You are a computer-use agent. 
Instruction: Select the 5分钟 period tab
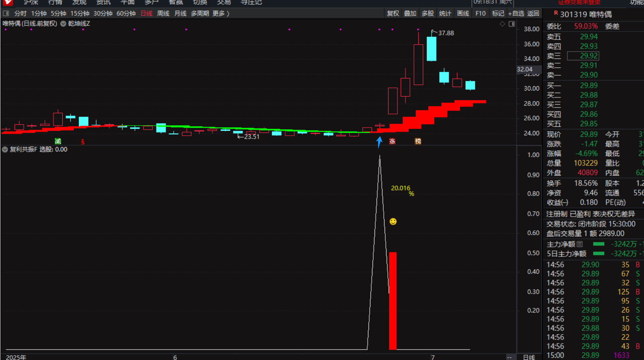(x=58, y=13)
